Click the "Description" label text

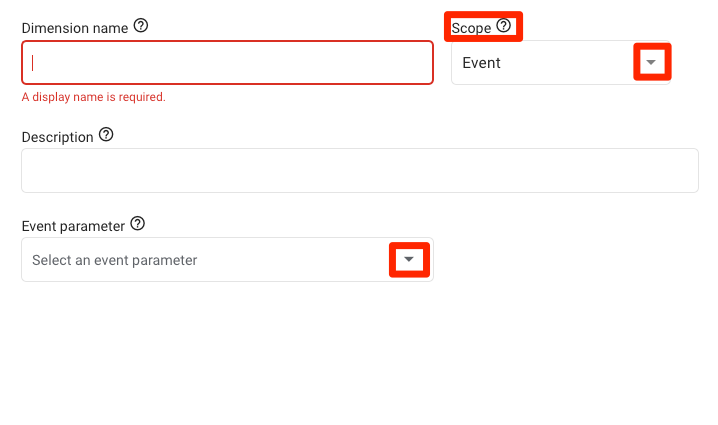[x=57, y=137]
